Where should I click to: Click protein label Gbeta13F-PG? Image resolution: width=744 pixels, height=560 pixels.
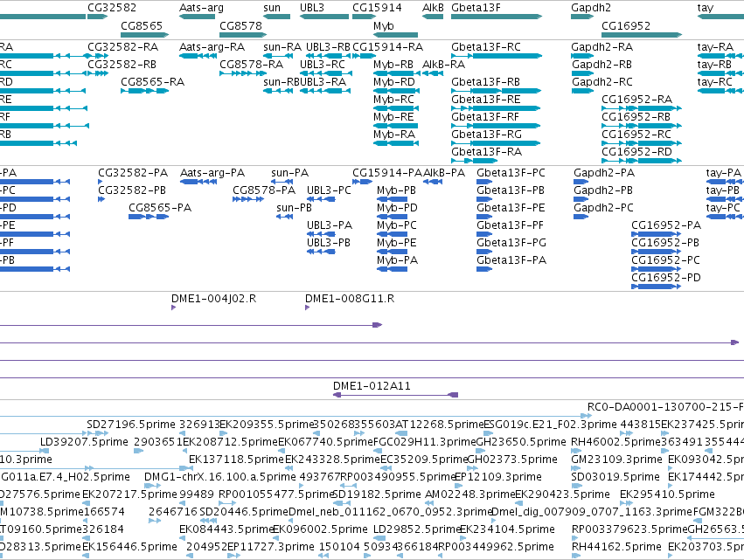tap(511, 243)
